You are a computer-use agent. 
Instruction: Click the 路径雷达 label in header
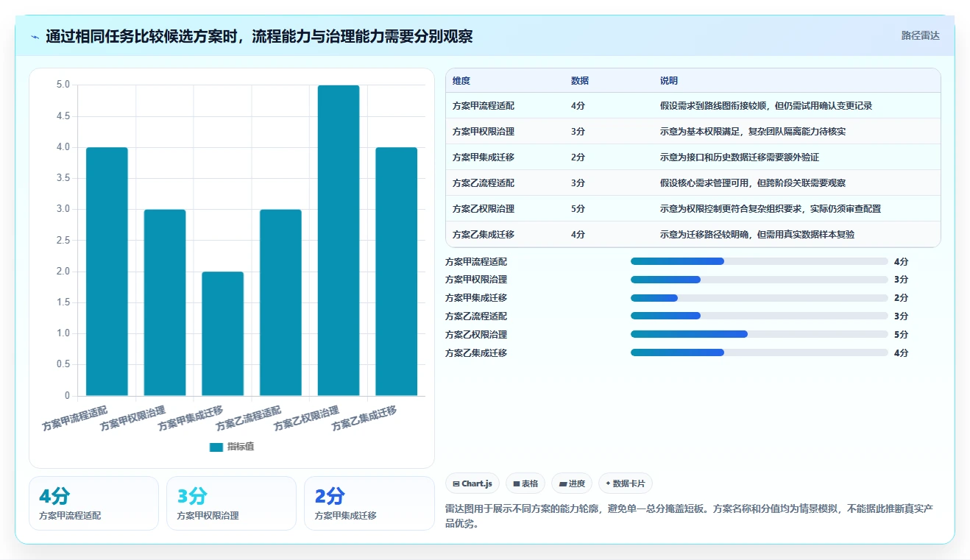pos(920,35)
